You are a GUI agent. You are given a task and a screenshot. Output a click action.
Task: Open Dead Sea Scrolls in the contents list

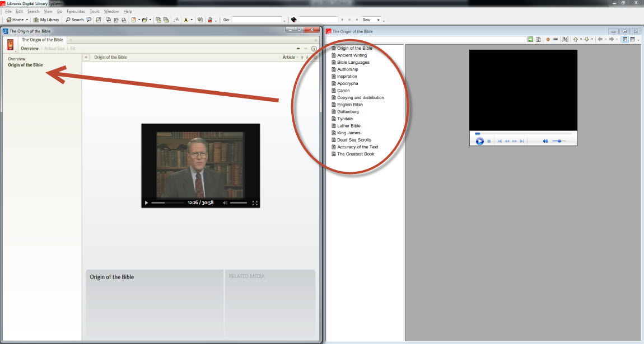(354, 140)
